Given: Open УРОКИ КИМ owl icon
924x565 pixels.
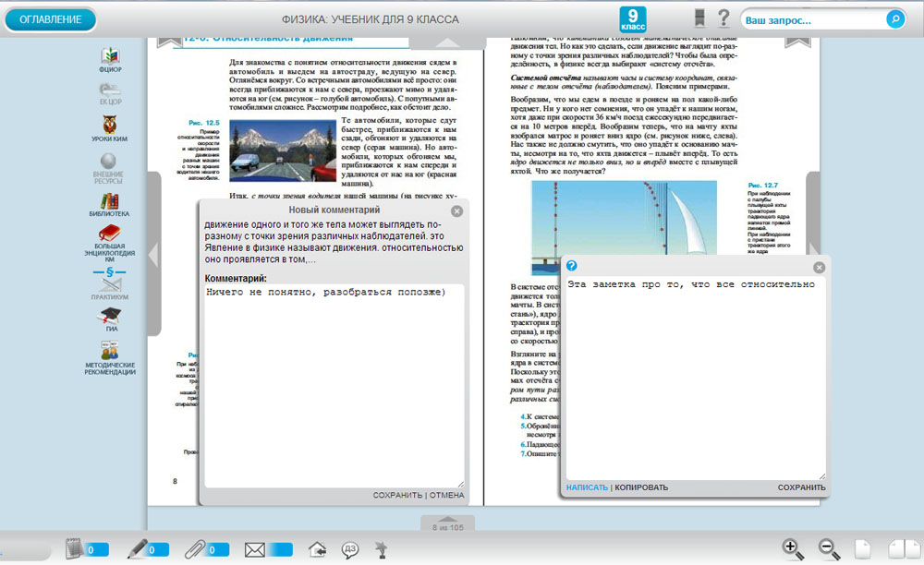Looking at the screenshot, I should pyautogui.click(x=110, y=127).
